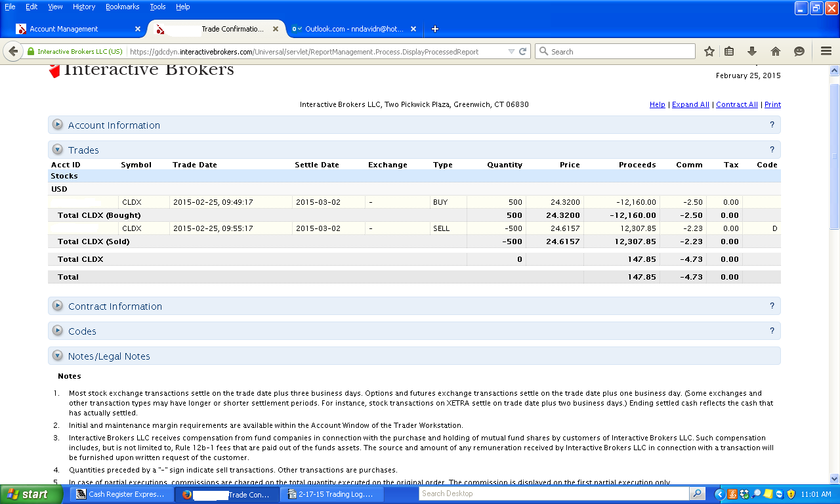The height and width of the screenshot is (504, 840).
Task: Click the Firefox back navigation arrow
Action: 13,51
